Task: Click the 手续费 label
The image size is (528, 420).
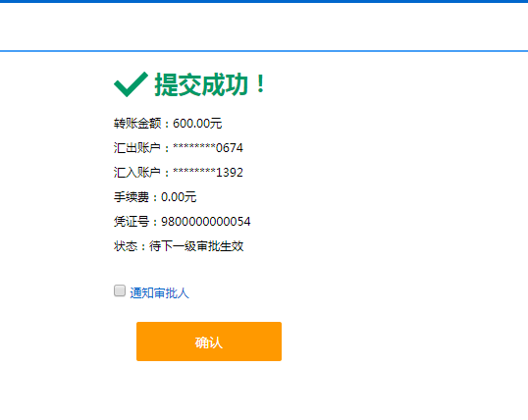Action: 132,197
